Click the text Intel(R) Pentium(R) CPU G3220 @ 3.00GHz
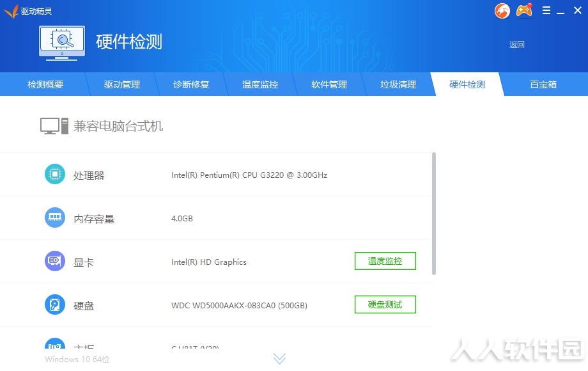 pos(249,175)
